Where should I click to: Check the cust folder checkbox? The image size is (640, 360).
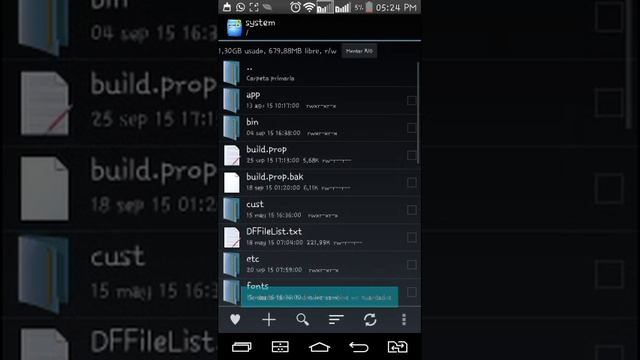[x=411, y=210]
